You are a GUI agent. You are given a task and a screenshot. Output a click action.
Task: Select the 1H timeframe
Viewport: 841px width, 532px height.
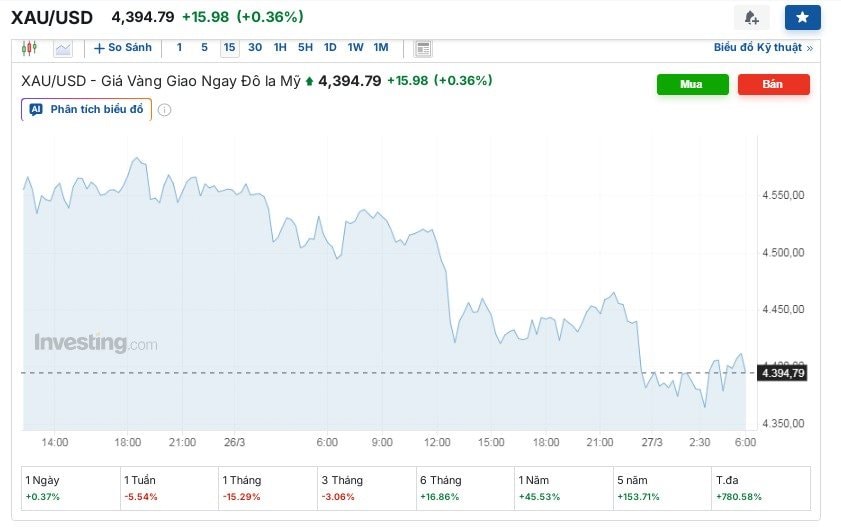[280, 48]
